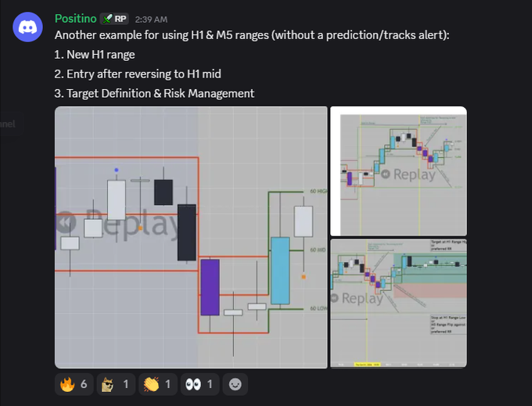Image resolution: width=532 pixels, height=406 pixels.
Task: Toggle the fire emoji reaction
Action: tap(74, 384)
